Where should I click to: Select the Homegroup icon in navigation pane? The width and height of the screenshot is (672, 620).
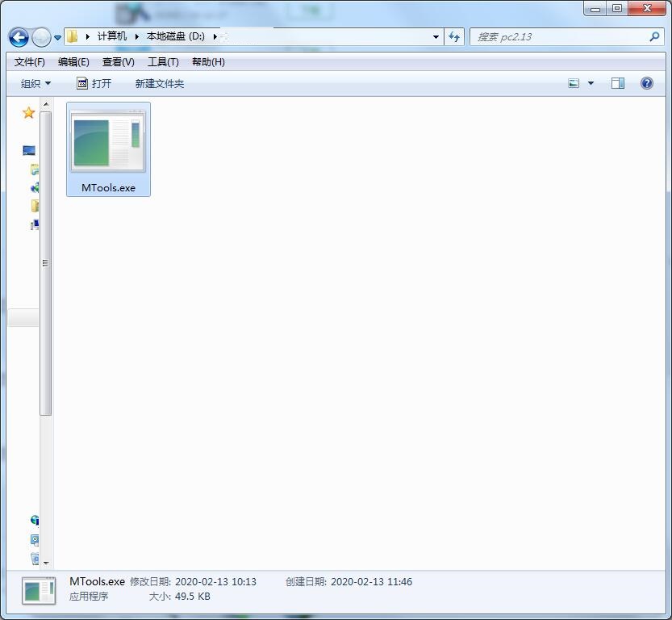tap(35, 187)
